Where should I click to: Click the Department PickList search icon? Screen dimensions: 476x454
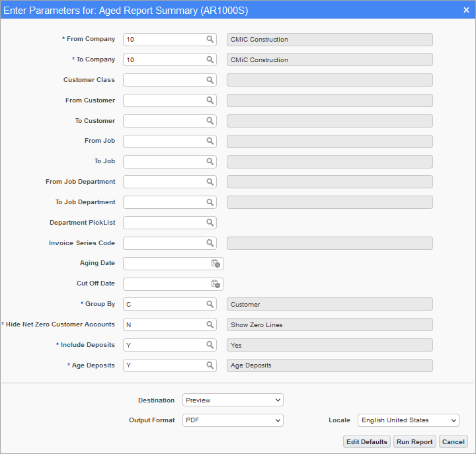[x=210, y=223]
